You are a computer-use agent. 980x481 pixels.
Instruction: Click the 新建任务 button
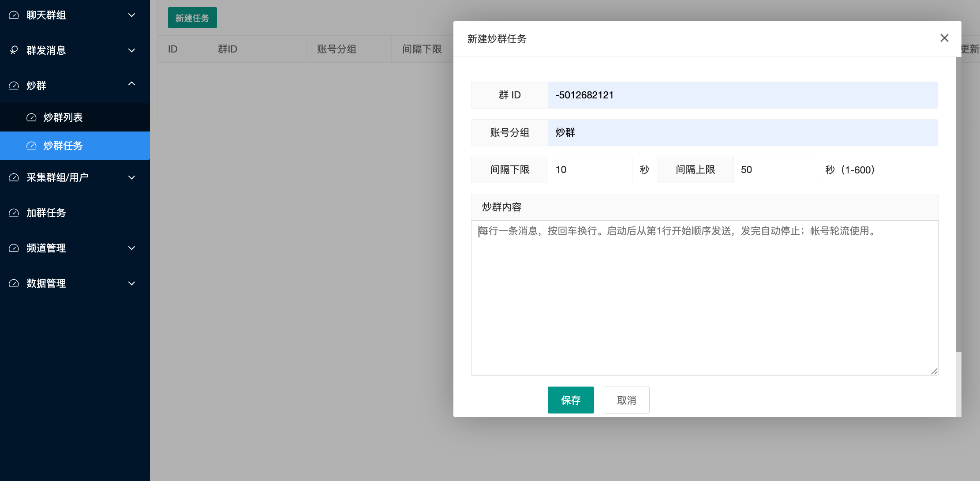pos(192,18)
